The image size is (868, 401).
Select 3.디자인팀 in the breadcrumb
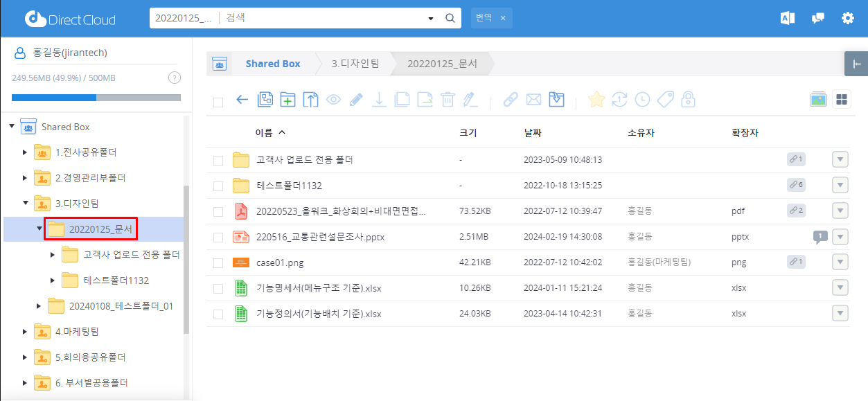pyautogui.click(x=355, y=64)
